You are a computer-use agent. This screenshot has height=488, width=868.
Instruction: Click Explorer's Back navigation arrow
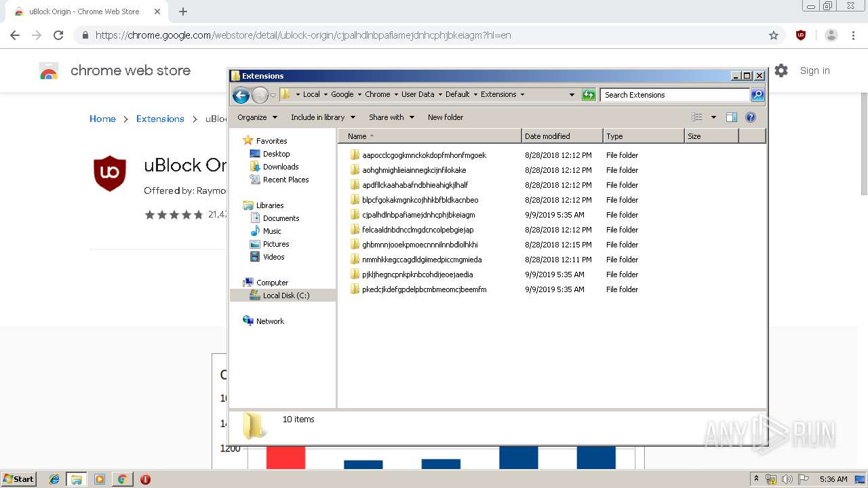pyautogui.click(x=241, y=95)
